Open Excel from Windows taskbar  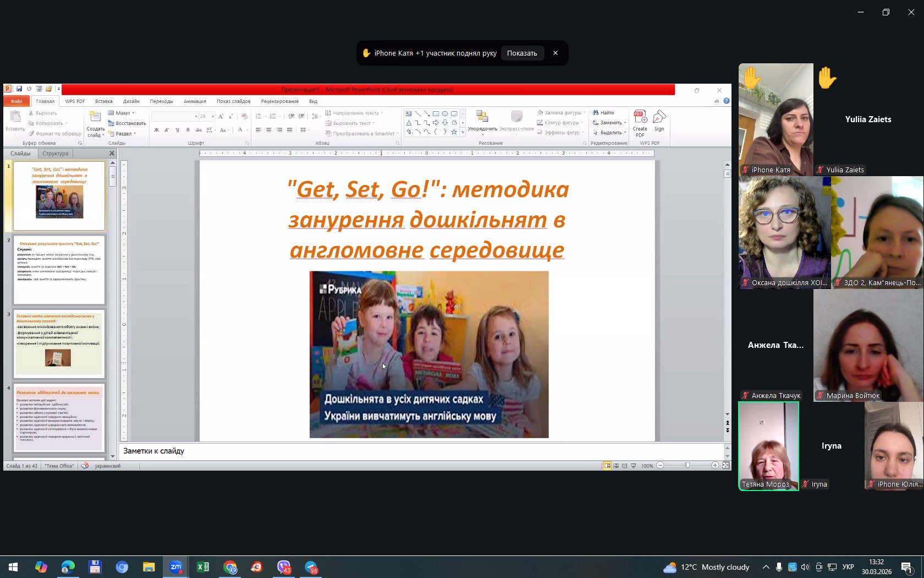(x=203, y=567)
